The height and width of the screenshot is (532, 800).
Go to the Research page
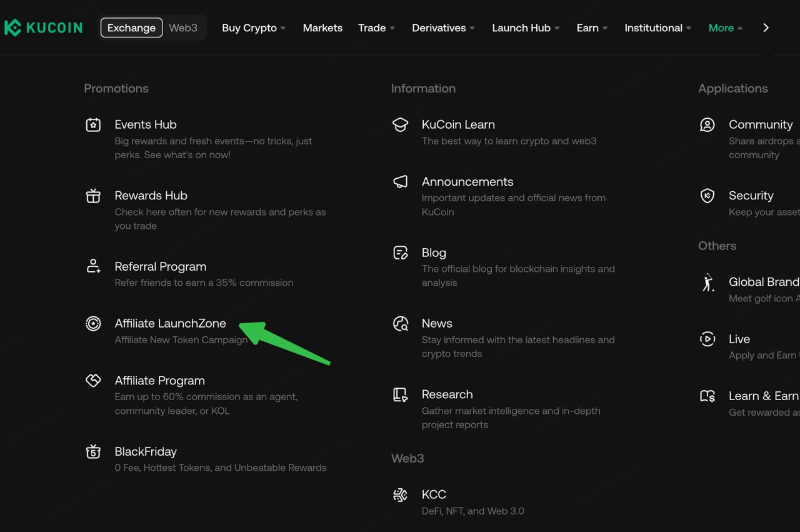(447, 394)
